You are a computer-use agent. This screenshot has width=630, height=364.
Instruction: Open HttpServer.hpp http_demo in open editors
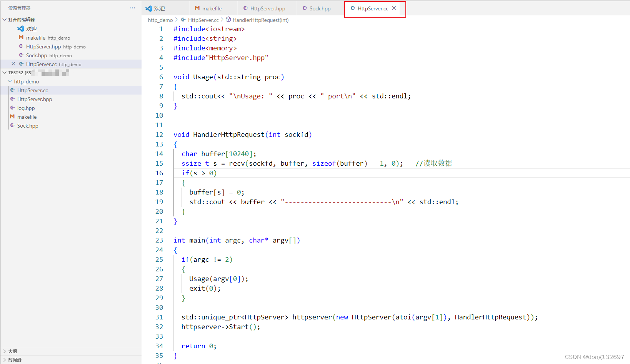(71, 47)
